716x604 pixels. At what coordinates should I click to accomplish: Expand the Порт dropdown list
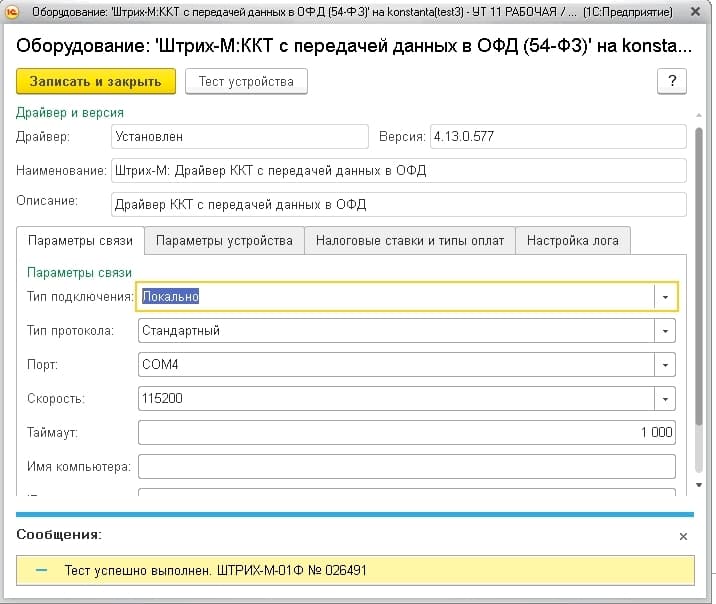coord(665,365)
